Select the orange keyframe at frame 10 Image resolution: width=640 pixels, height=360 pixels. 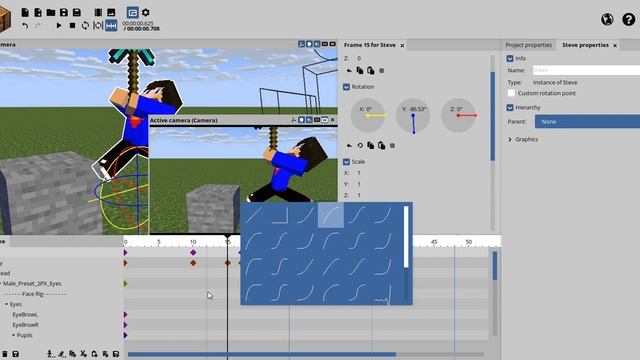(x=193, y=263)
